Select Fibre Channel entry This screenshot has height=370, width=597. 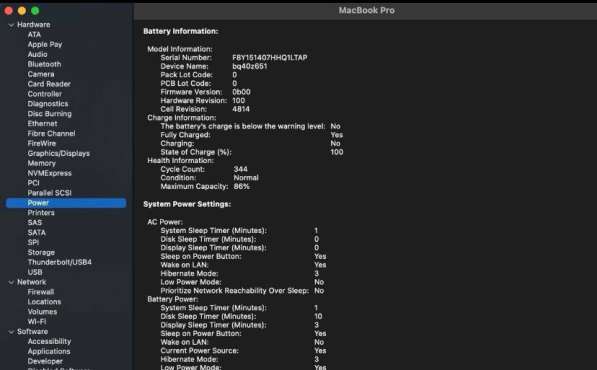[51, 134]
